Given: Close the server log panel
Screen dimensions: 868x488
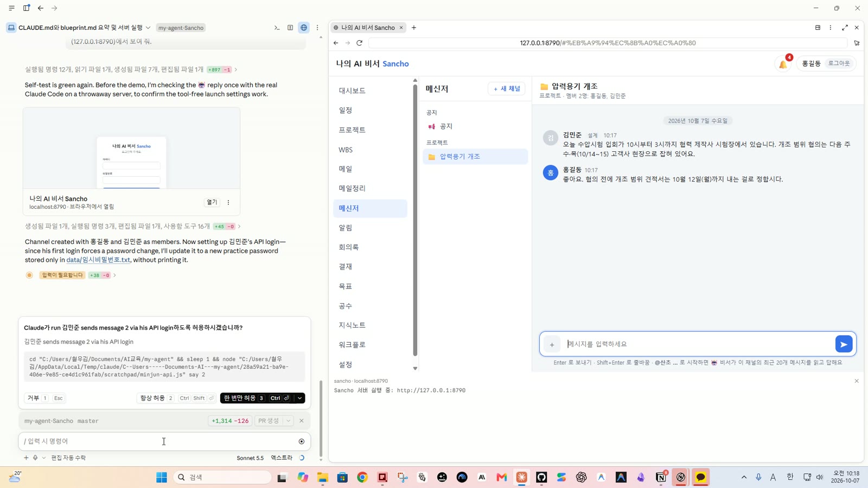Looking at the screenshot, I should click(x=857, y=381).
